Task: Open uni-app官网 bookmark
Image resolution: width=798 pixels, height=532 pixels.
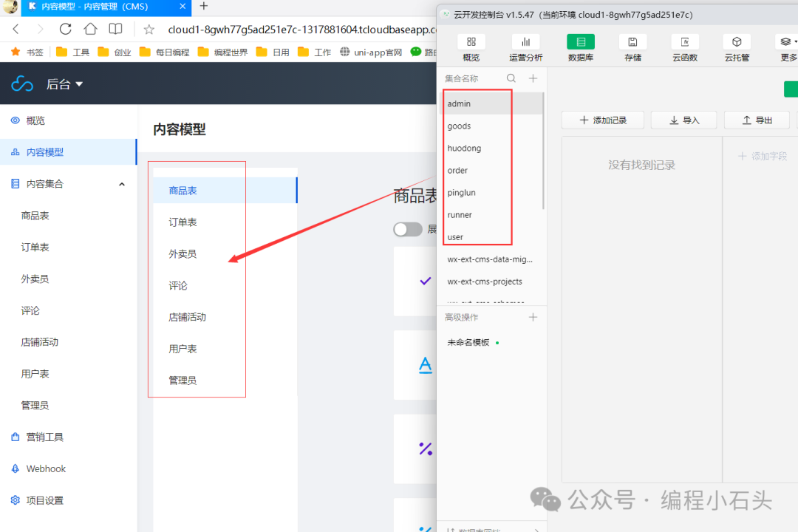Action: (x=371, y=52)
